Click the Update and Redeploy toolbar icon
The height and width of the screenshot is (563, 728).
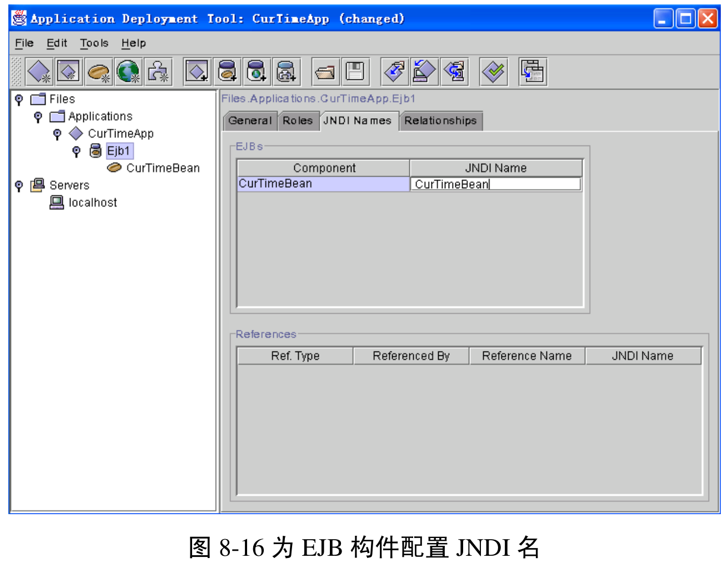(454, 72)
